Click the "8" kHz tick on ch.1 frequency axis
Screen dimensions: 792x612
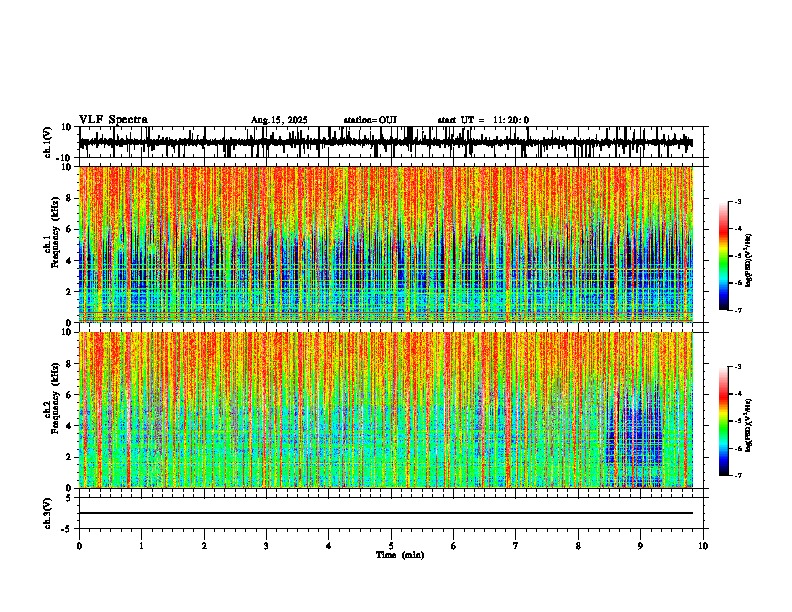70,198
